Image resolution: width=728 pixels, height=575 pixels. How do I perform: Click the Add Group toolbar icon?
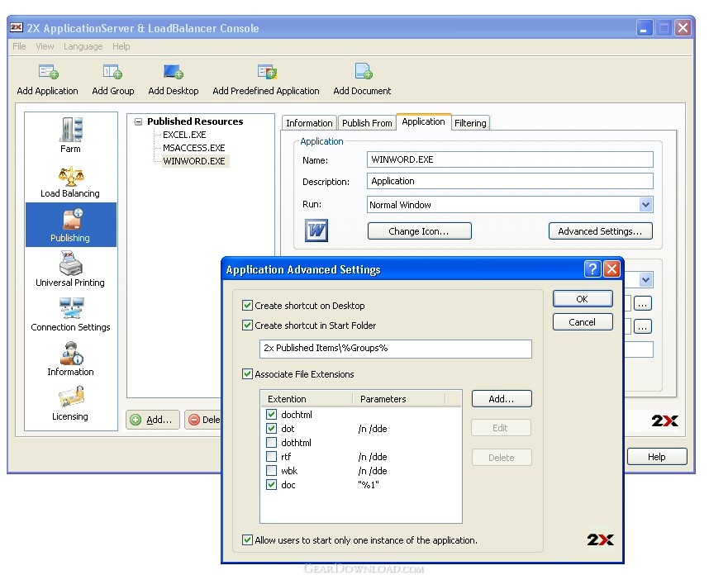112,72
